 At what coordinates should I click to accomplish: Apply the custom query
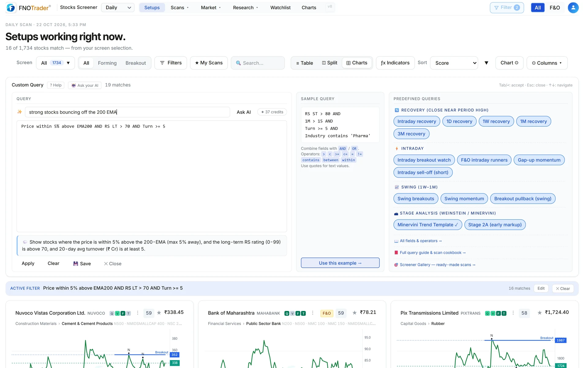[x=28, y=263]
